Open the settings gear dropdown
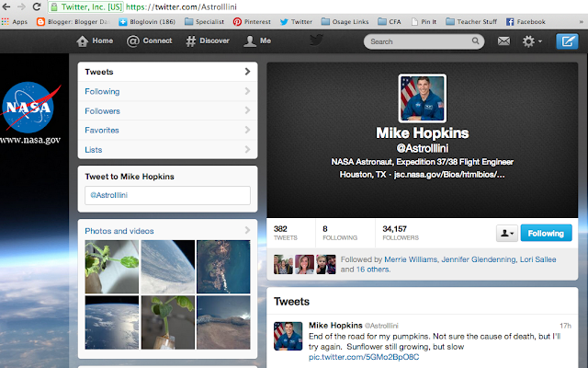The height and width of the screenshot is (368, 588). coord(532,41)
